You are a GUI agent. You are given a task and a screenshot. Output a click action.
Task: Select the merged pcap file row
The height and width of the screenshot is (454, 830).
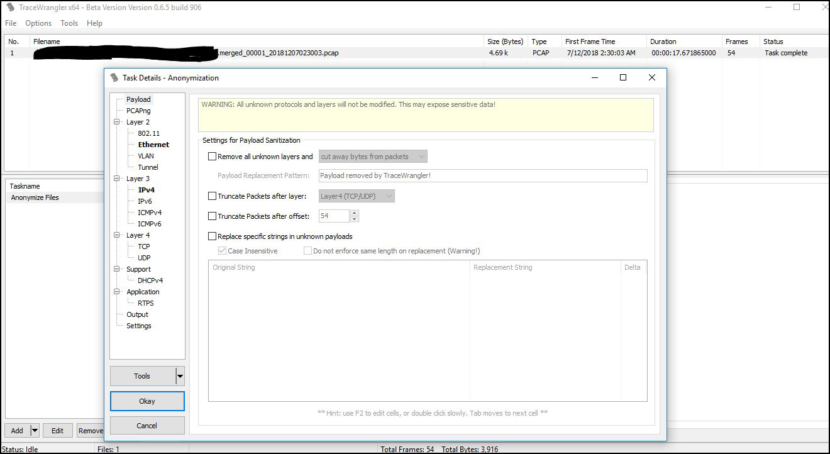point(416,53)
